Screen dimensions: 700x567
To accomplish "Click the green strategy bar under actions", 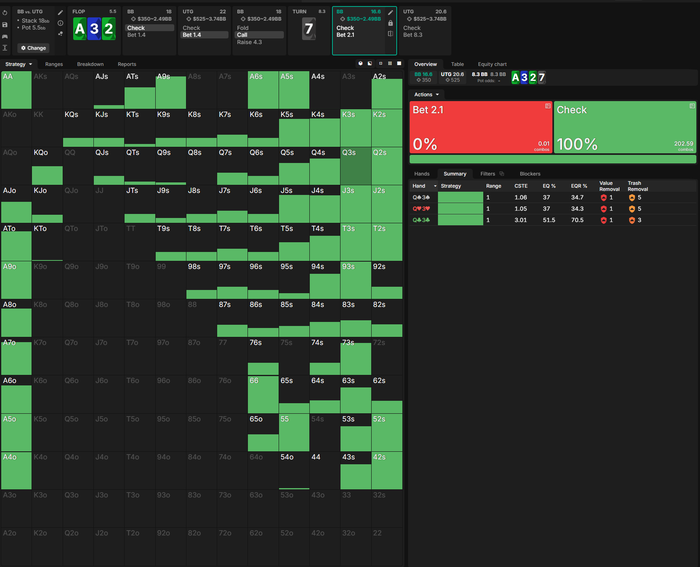I will click(x=553, y=159).
